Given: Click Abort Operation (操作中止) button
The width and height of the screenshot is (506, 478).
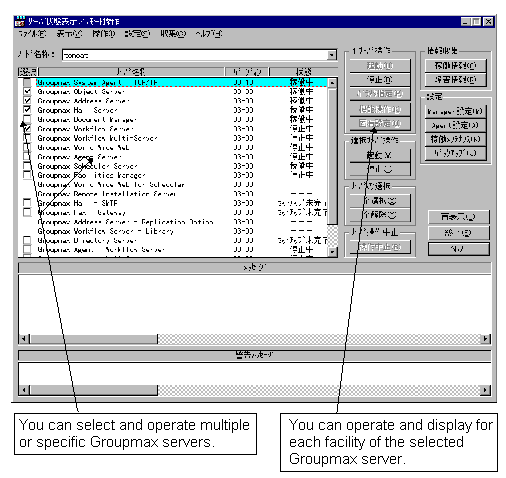Looking at the screenshot, I should coord(380,247).
